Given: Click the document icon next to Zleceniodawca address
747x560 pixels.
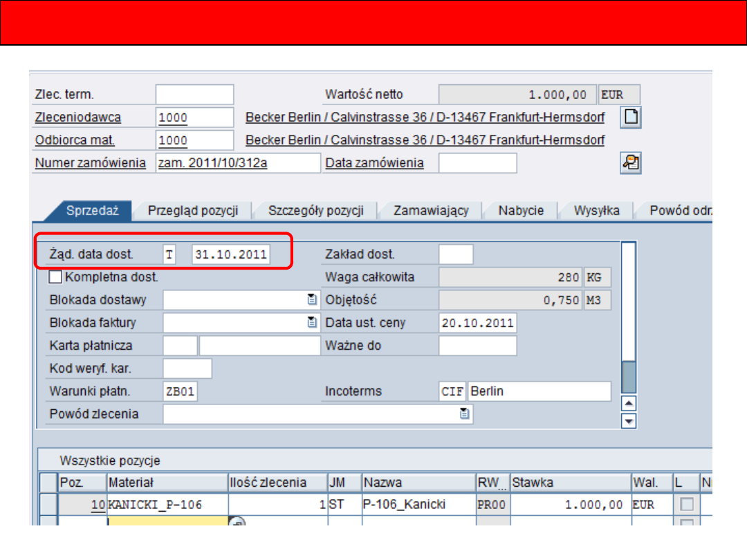Looking at the screenshot, I should (630, 118).
